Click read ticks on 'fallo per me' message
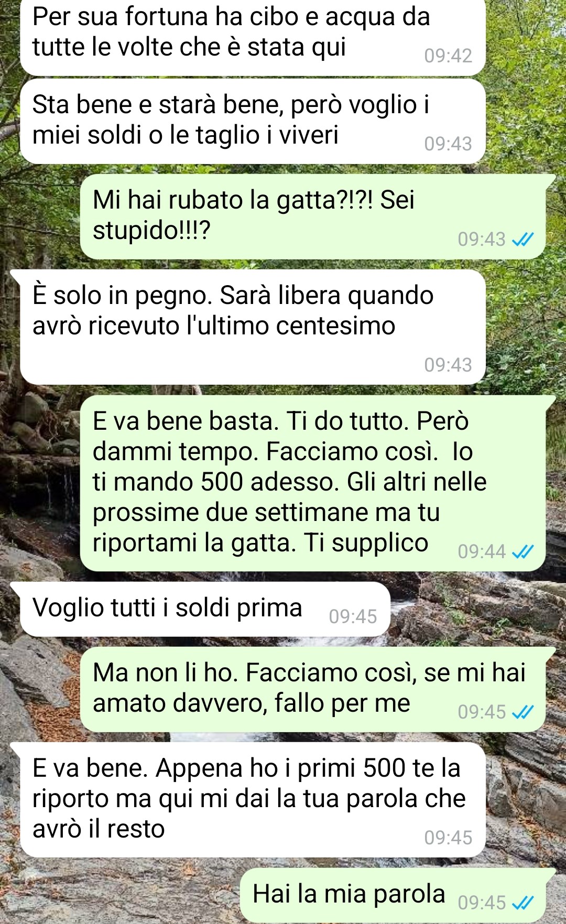 pos(523,712)
